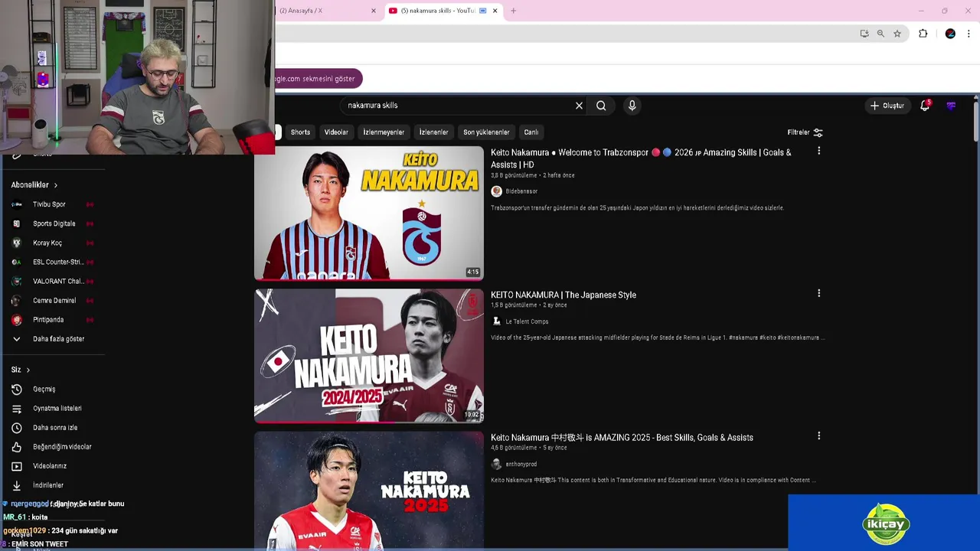
Task: Open the options menu for the Welcome to Trabzonspor video
Action: [x=818, y=151]
